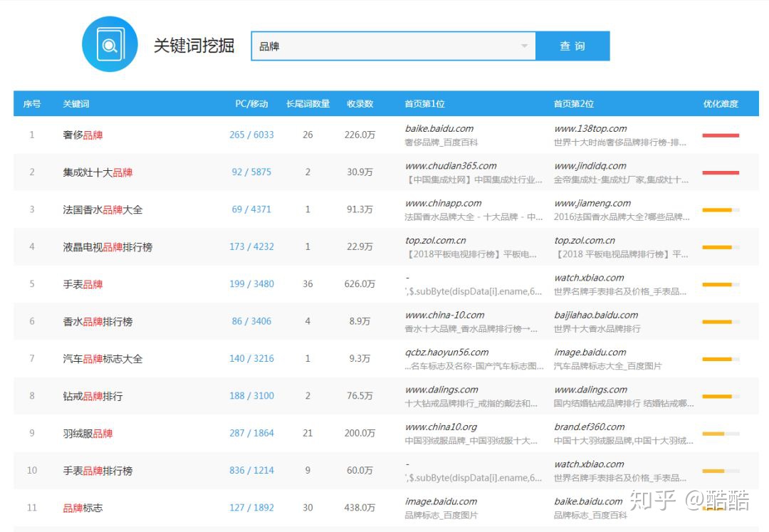The height and width of the screenshot is (532, 769).
Task: Open first-place site www.chinapp.com
Action: point(444,203)
